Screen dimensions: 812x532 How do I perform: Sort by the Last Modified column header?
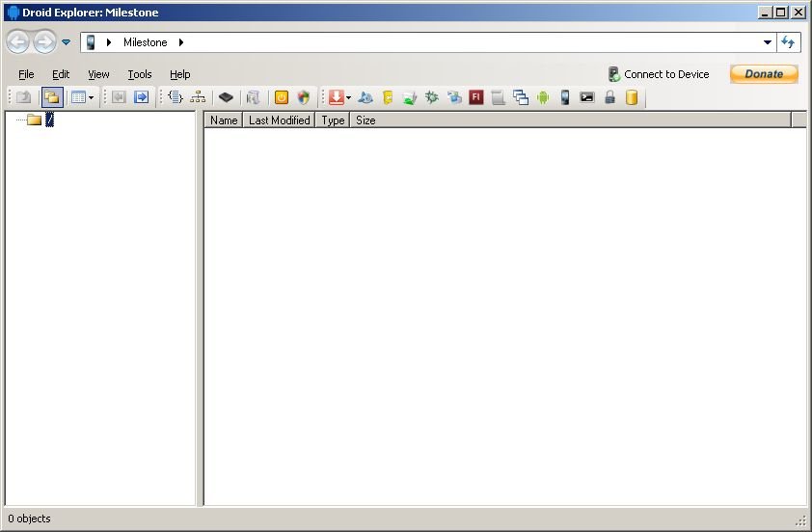[279, 120]
